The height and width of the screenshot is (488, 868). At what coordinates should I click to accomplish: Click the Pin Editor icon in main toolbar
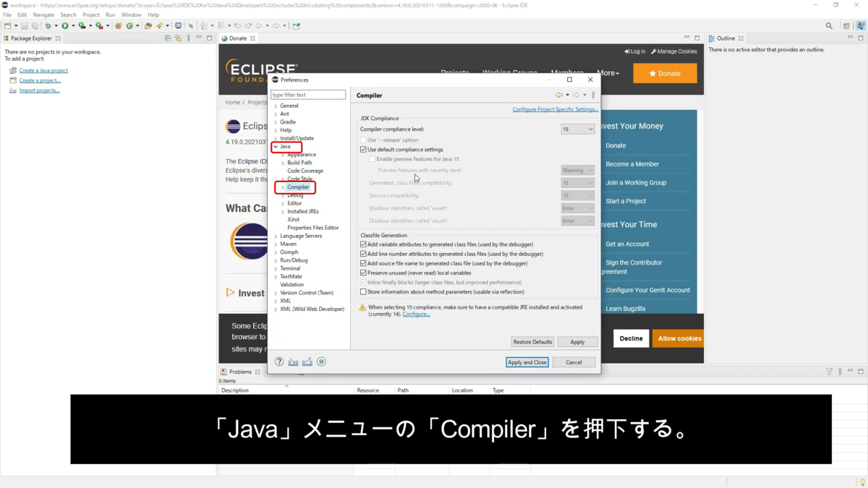coord(295,25)
